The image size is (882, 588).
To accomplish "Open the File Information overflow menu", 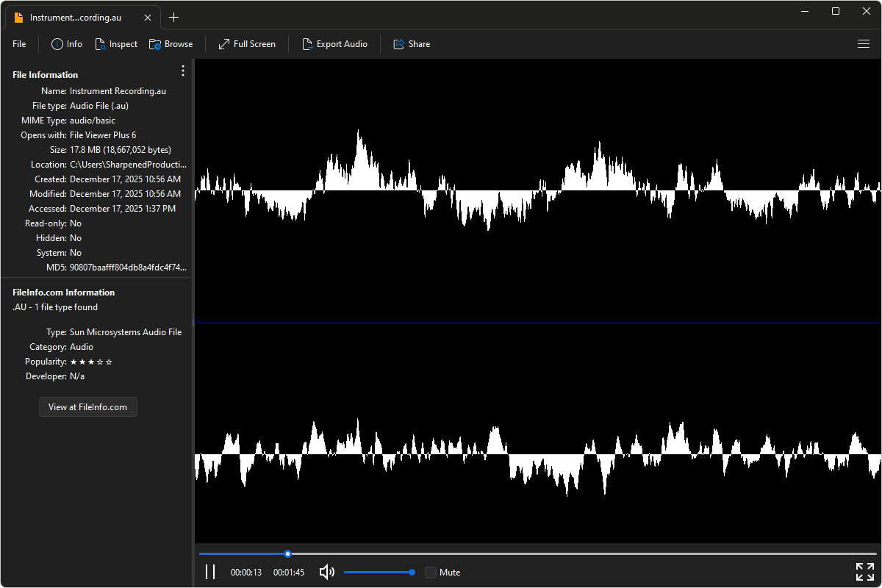I will pos(182,71).
